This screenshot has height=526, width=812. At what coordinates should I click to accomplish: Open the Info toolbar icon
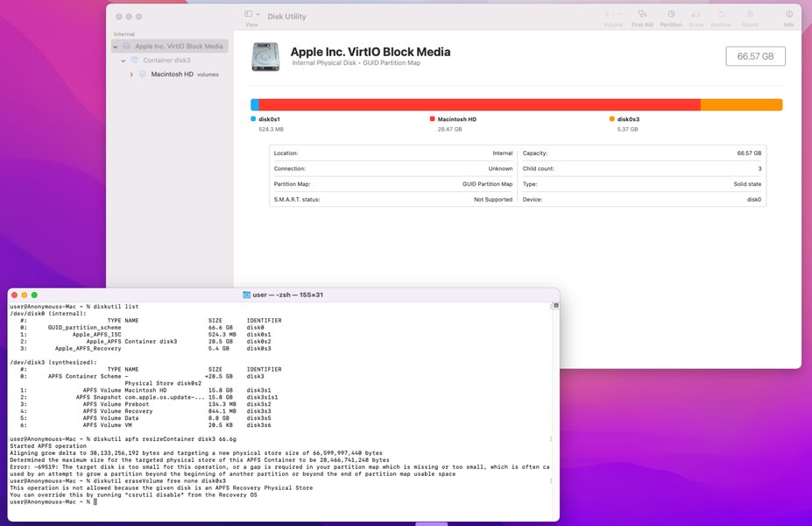tap(788, 14)
